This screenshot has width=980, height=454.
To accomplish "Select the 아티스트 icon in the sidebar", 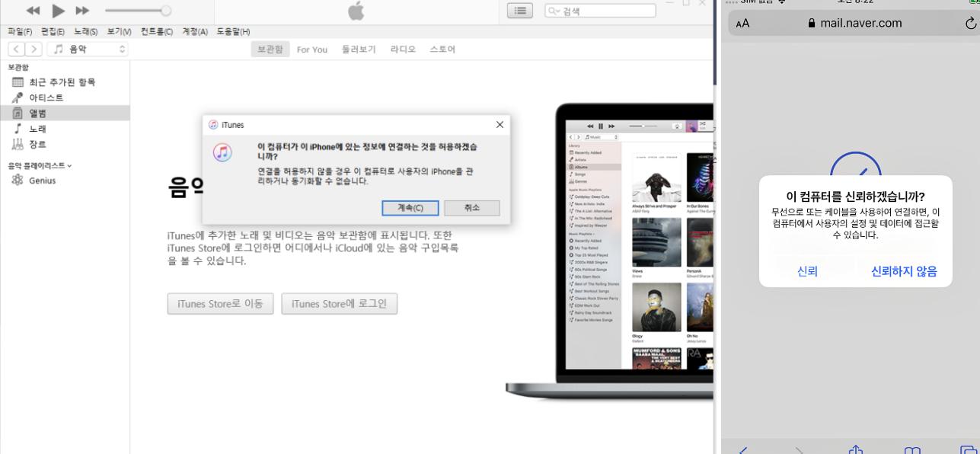I will pyautogui.click(x=18, y=98).
